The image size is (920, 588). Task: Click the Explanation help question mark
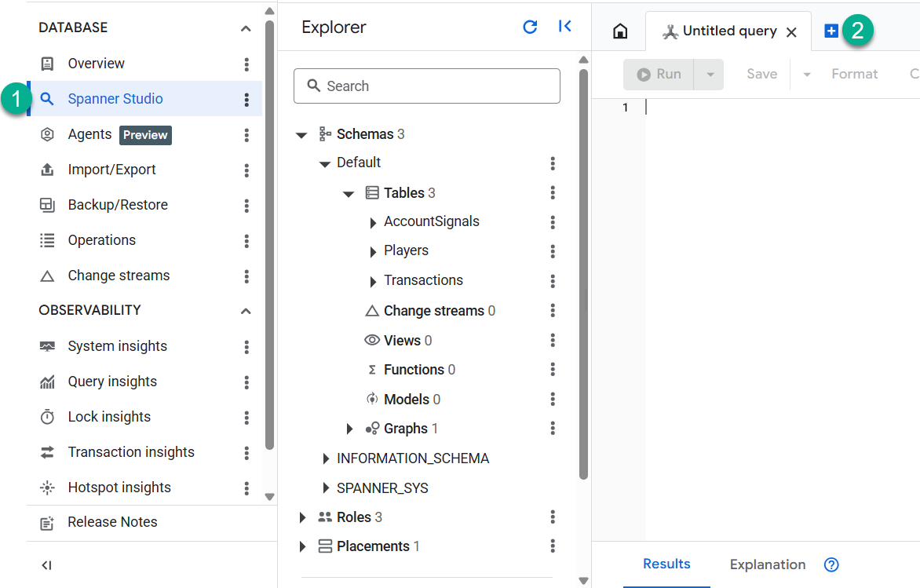pos(831,564)
